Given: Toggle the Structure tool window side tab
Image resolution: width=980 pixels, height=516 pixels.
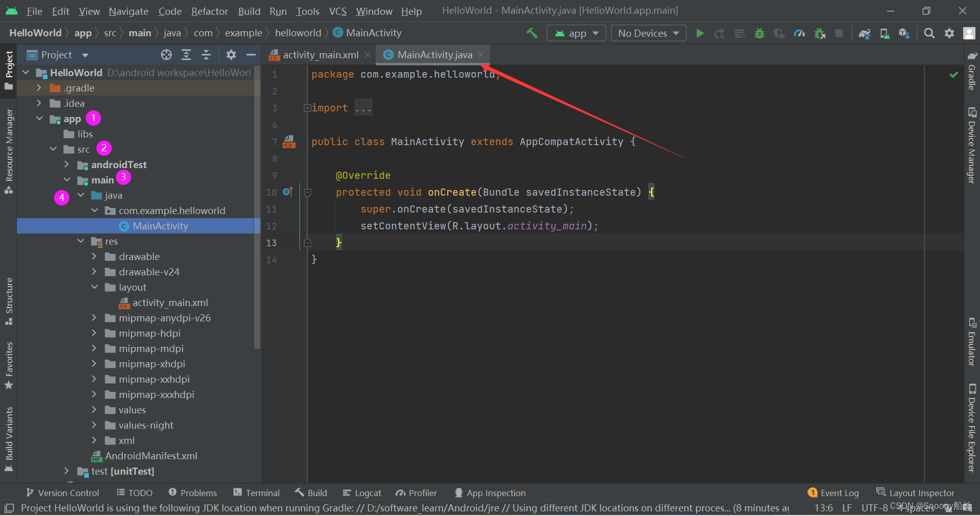Looking at the screenshot, I should [9, 301].
